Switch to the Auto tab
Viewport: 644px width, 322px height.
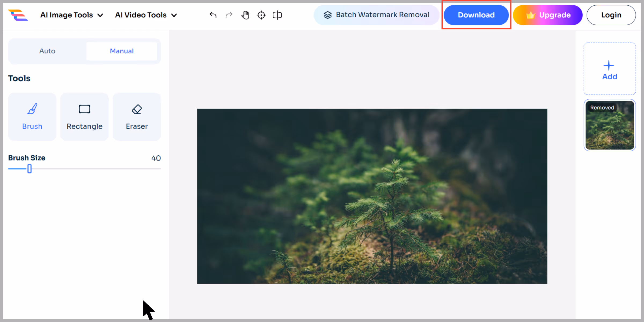point(47,51)
